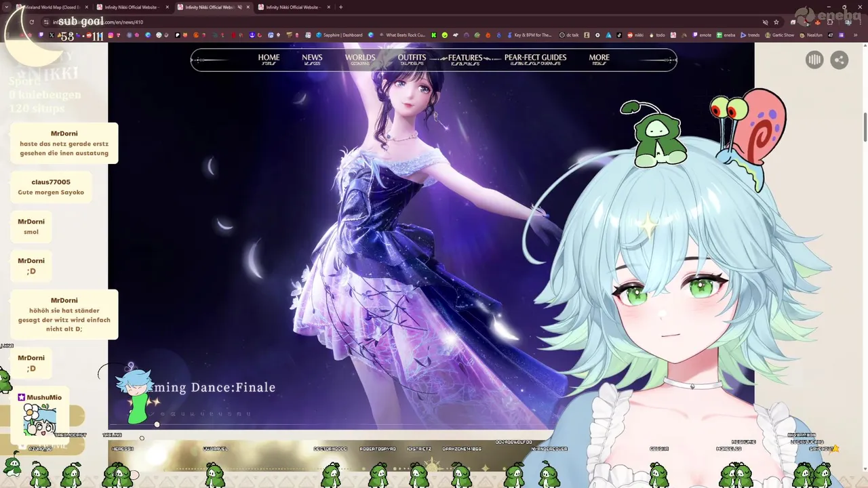View site information icon in address bar

coord(46,22)
